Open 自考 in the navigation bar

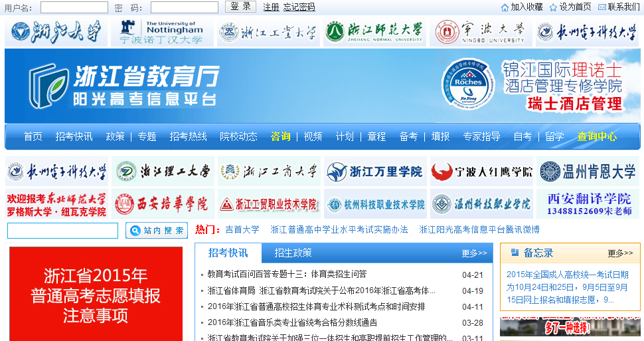(x=523, y=136)
